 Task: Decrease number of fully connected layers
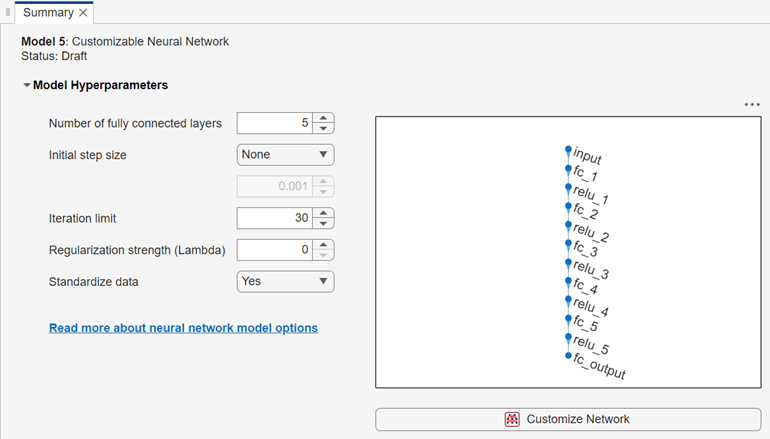tap(323, 128)
